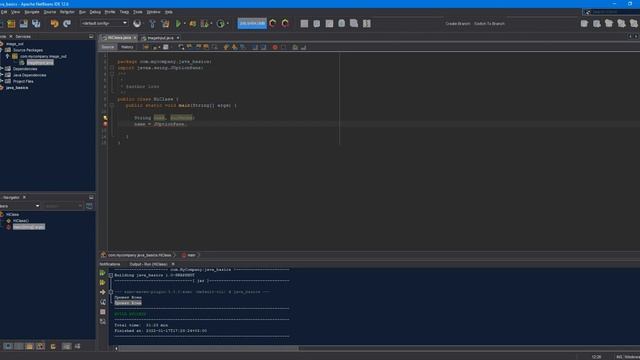Image resolution: width=640 pixels, height=360 pixels.
Task: Click the Output horizontal scrollbar
Action: 208,349
